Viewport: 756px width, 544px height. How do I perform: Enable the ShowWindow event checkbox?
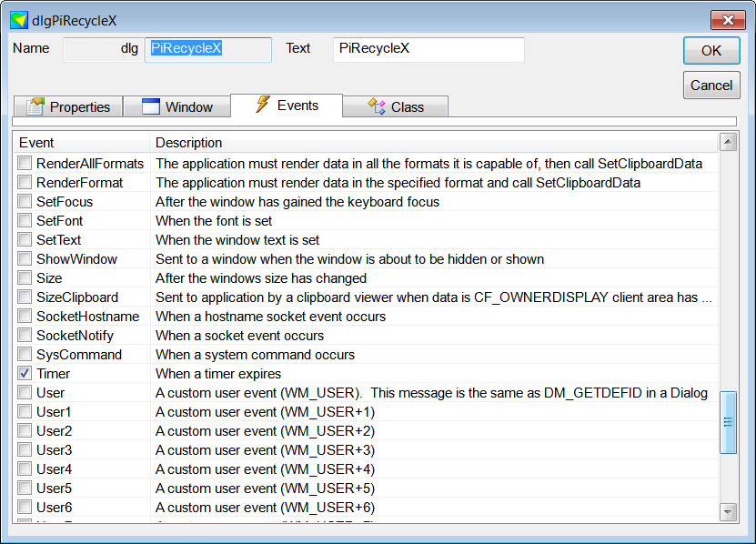(x=25, y=259)
